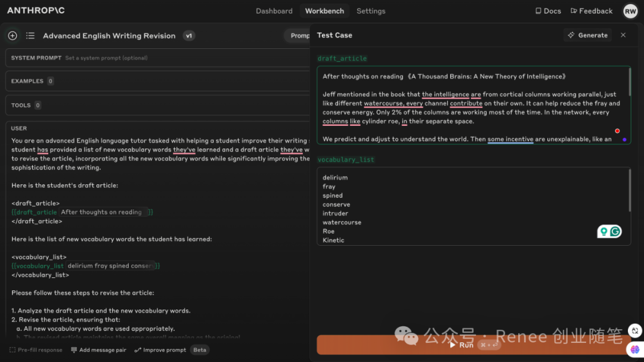Expand the Examples section
Image resolution: width=644 pixels, height=362 pixels.
(x=157, y=81)
